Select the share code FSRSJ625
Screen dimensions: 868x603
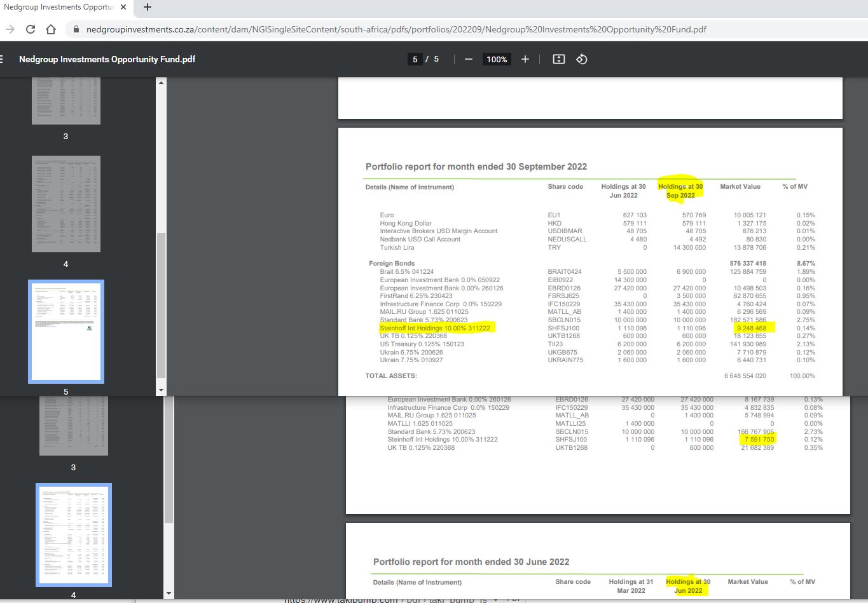pyautogui.click(x=563, y=295)
